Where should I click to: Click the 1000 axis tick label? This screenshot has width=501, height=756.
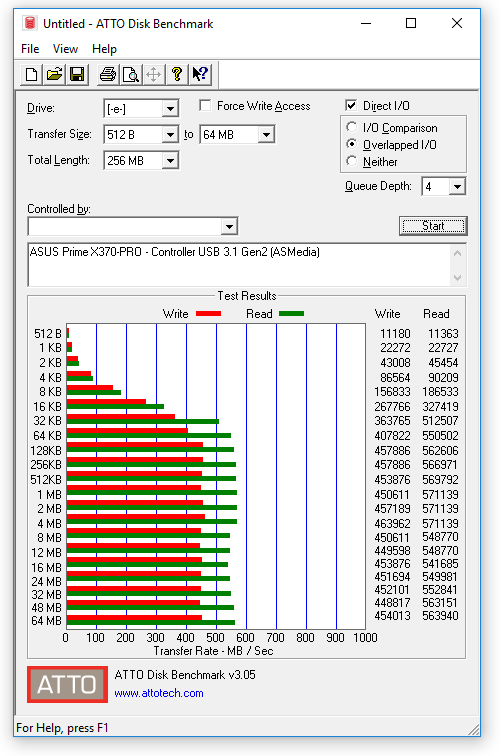[365, 637]
